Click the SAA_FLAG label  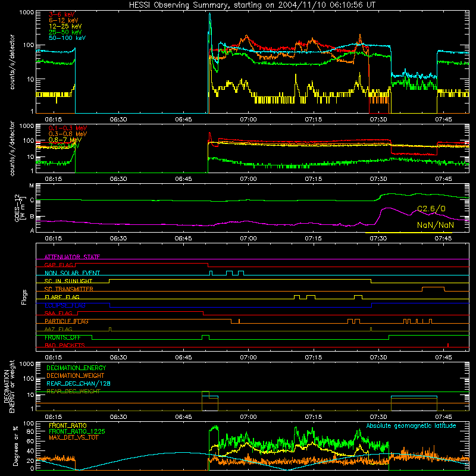tap(58, 313)
